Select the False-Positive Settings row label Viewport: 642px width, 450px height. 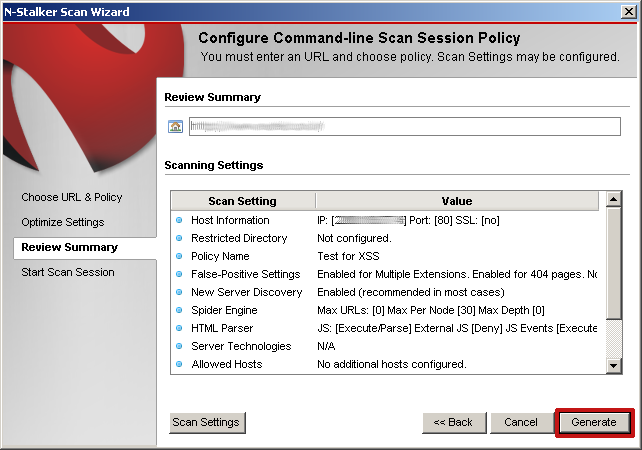coord(246,274)
